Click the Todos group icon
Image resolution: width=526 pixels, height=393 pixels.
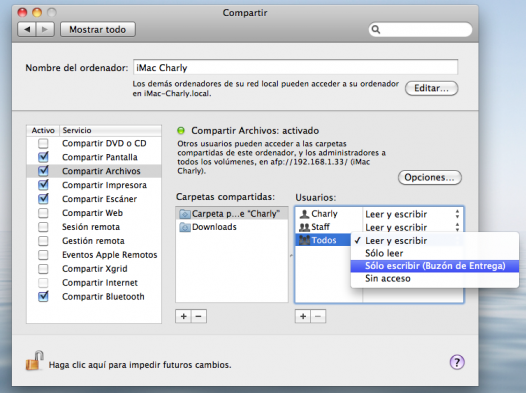[304, 240]
